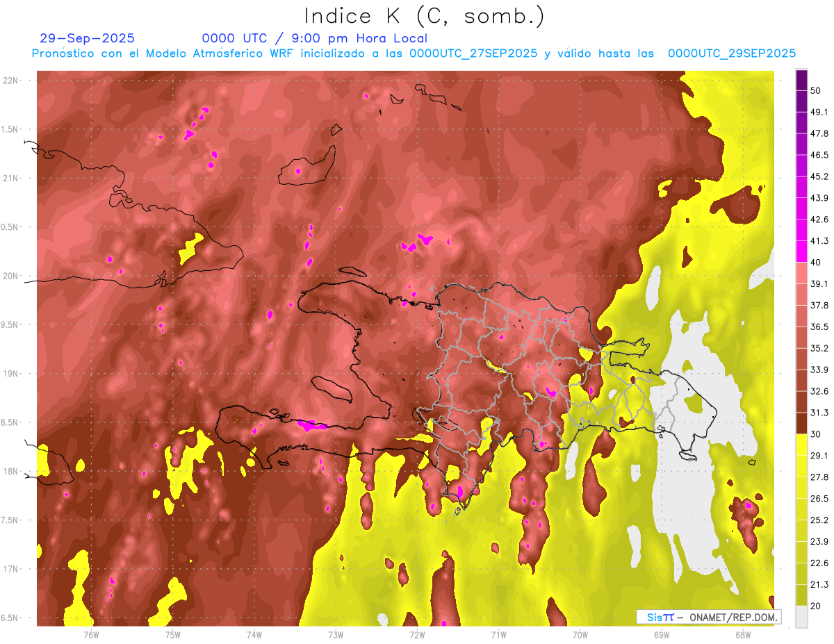Click the colorbar value 47.8

pyautogui.click(x=819, y=133)
